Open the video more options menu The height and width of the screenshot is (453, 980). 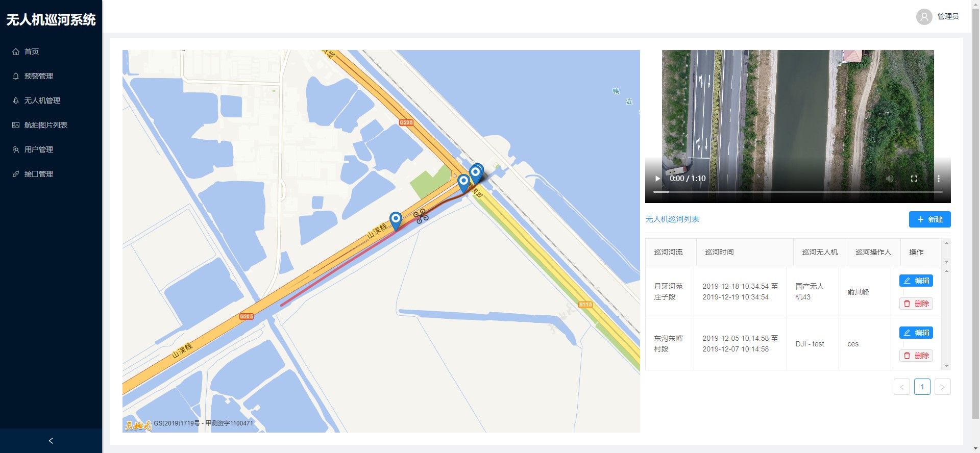click(938, 179)
